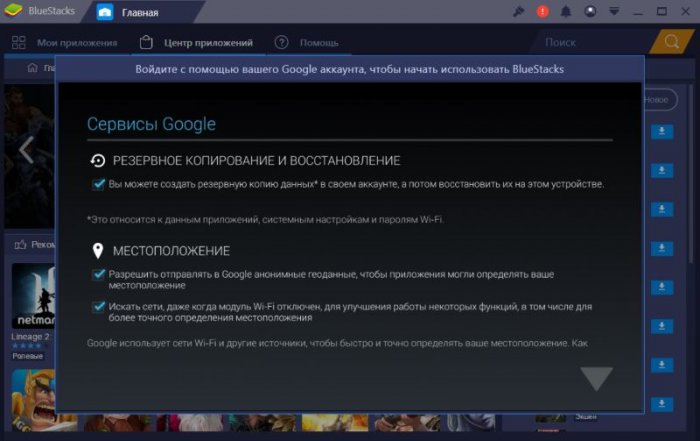Click the backup and restore icon
700x441 pixels.
(98, 161)
